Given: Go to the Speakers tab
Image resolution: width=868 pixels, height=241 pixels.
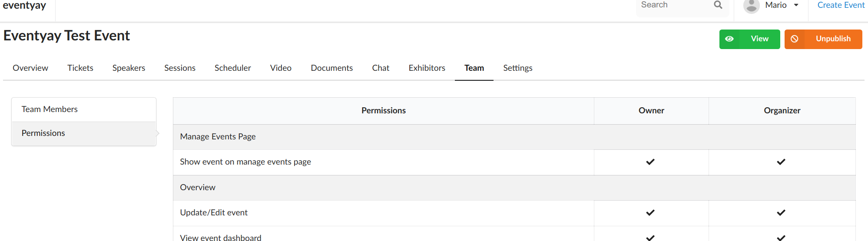Looking at the screenshot, I should pyautogui.click(x=129, y=68).
